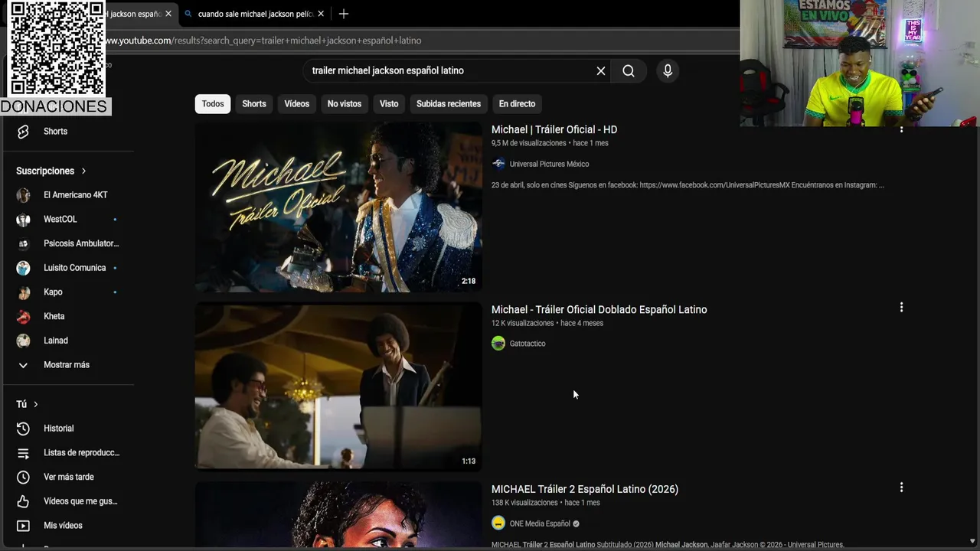This screenshot has width=980, height=551.
Task: Click '138 K visualizaciones' metadata text
Action: point(524,503)
